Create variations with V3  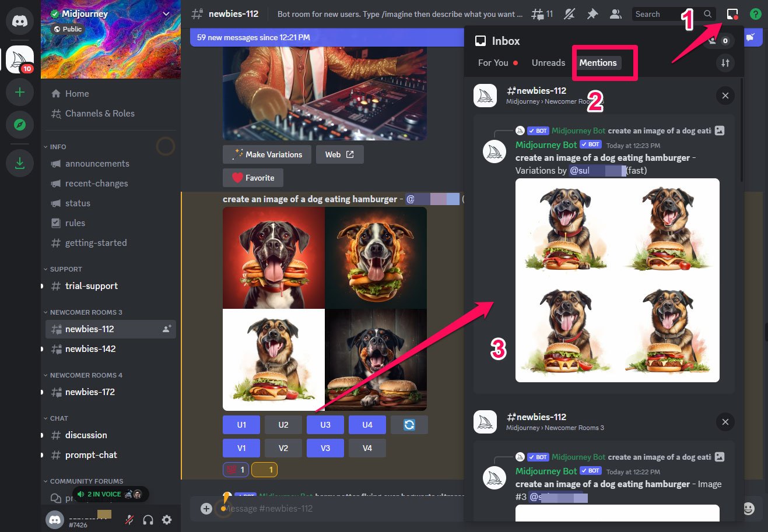click(x=325, y=448)
